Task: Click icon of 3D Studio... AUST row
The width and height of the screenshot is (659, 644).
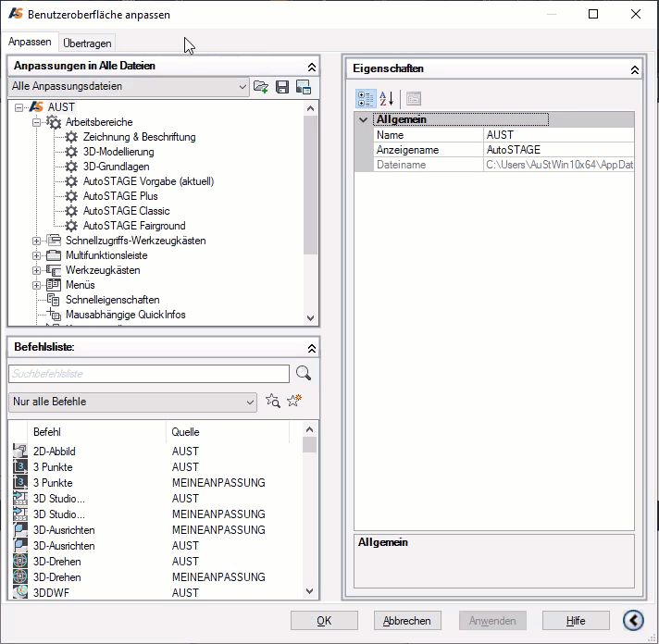Action: tap(19, 498)
